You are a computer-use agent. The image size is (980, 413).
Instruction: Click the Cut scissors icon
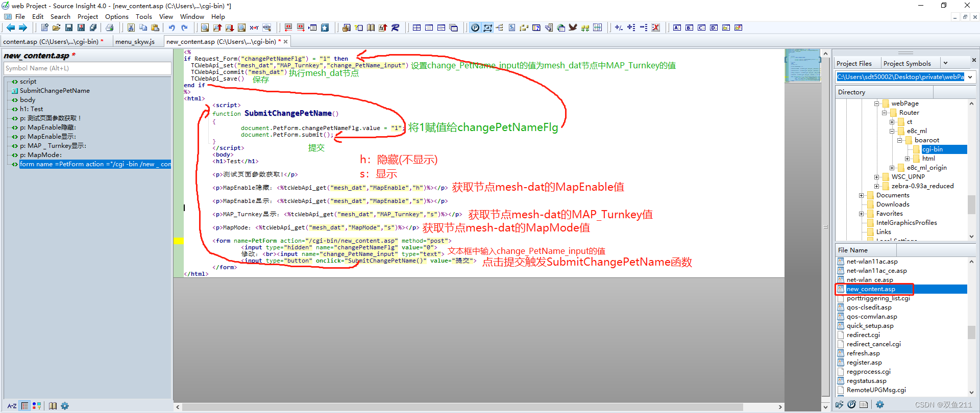coord(131,28)
